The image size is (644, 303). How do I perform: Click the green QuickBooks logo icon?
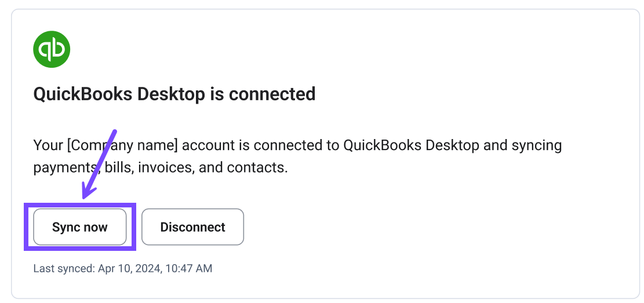click(52, 49)
